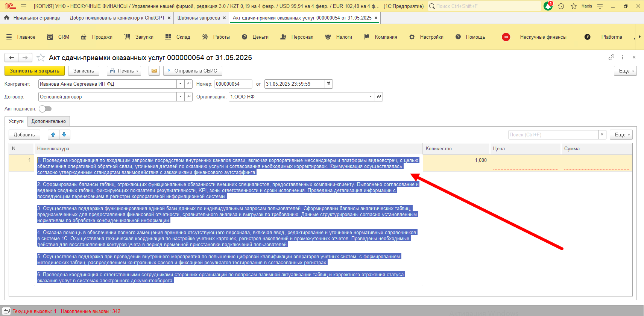
Task: Close the 'Шаблоны запросов' tab
Action: pos(224,18)
